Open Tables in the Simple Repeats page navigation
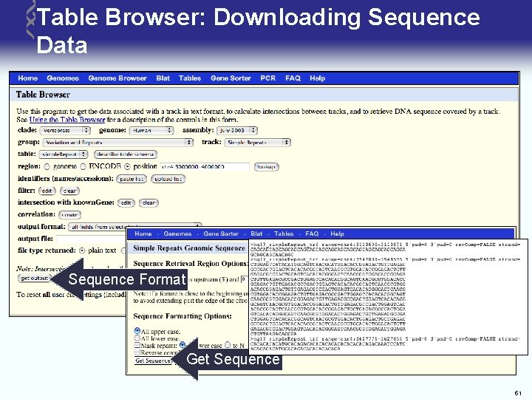The height and width of the screenshot is (399, 532). [x=284, y=233]
